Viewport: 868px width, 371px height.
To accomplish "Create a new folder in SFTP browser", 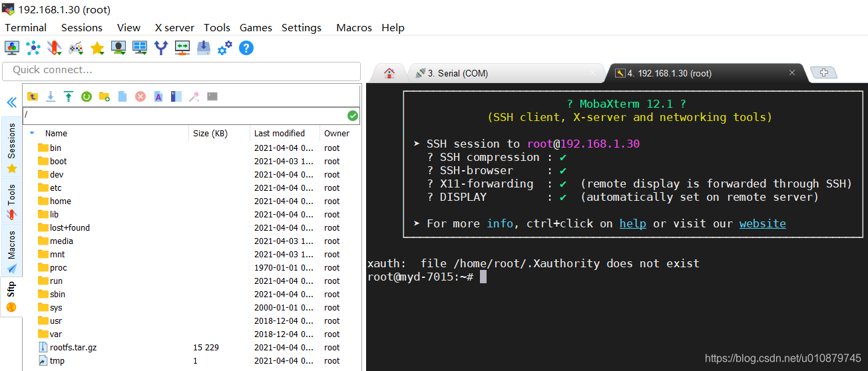I will click(105, 96).
